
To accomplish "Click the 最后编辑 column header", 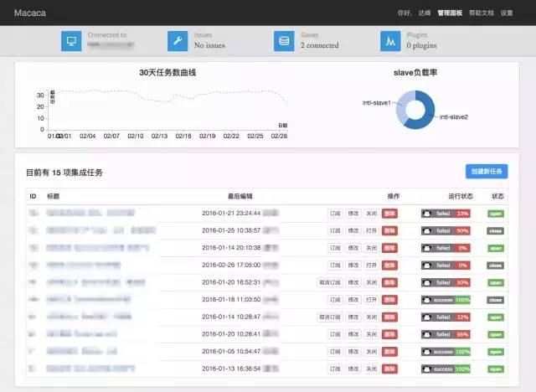I will tap(240, 196).
